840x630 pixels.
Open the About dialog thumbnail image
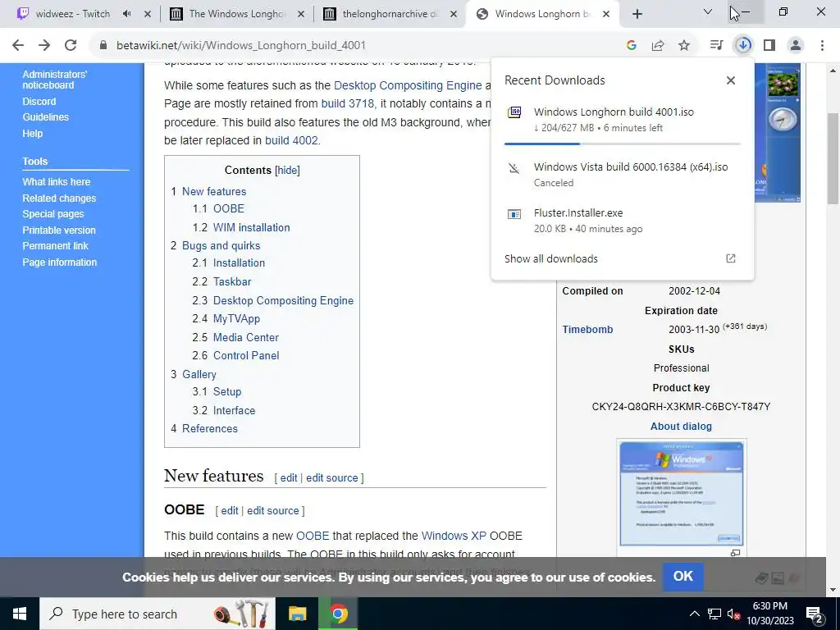pos(682,493)
